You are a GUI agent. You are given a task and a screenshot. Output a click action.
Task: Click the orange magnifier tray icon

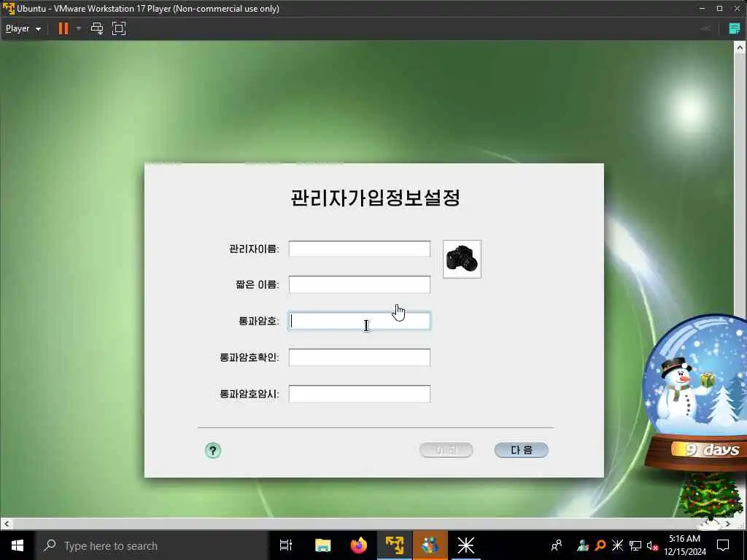[600, 545]
